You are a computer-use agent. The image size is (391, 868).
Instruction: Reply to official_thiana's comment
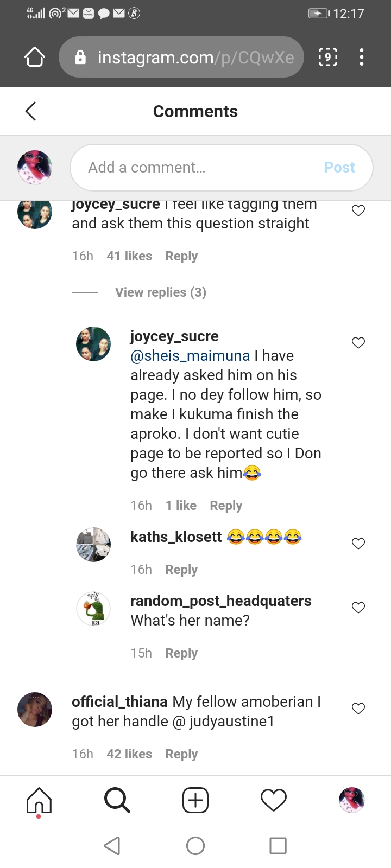point(181,754)
